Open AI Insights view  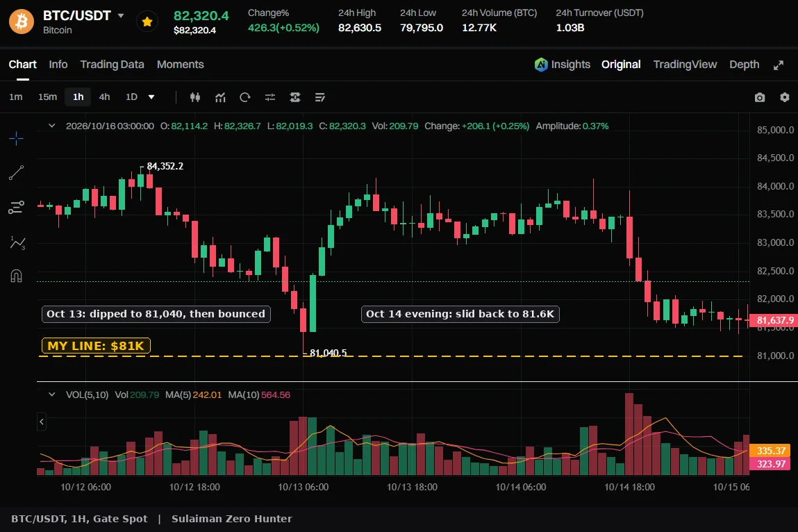coord(563,65)
